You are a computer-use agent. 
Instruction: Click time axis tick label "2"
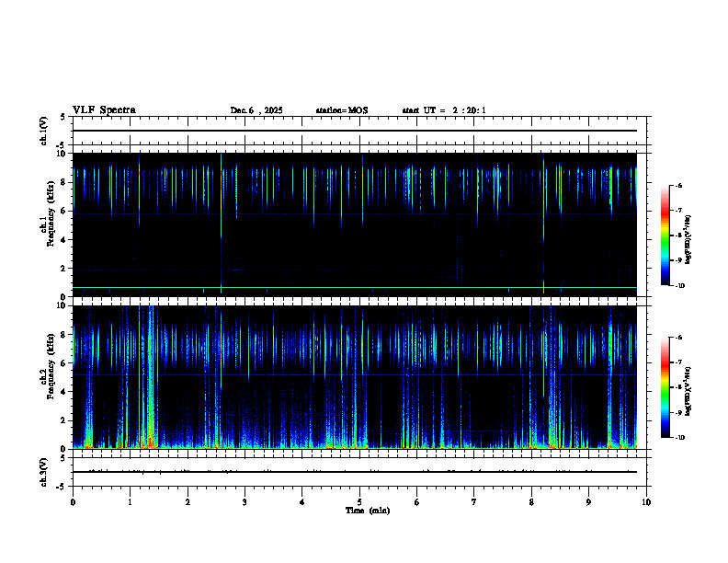click(188, 502)
